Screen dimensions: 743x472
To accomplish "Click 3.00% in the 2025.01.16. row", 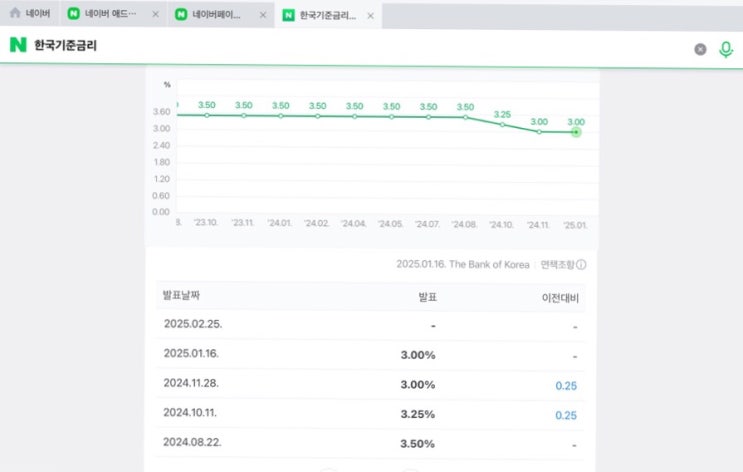I will [x=418, y=355].
